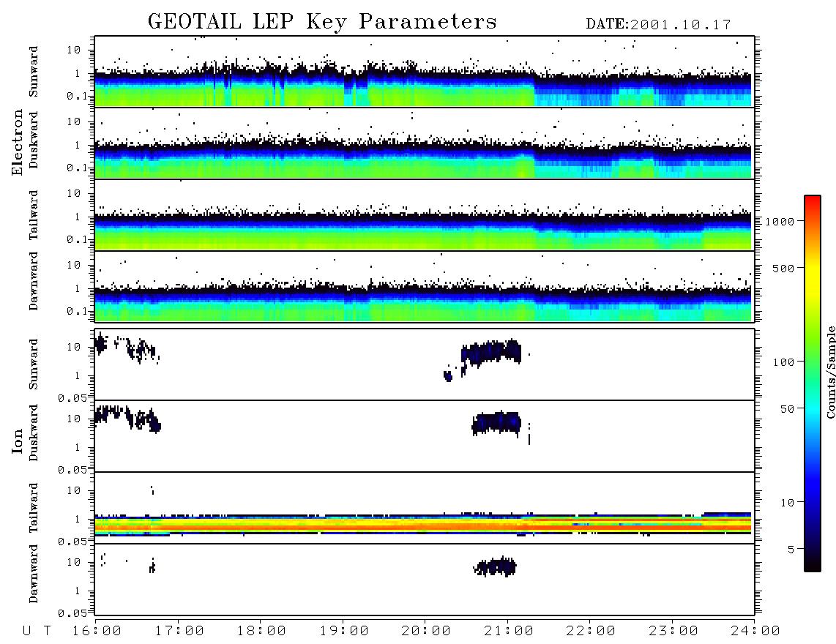The image size is (836, 644).
Task: Click the Electron Tailward spectrogram panel
Action: click(x=425, y=215)
